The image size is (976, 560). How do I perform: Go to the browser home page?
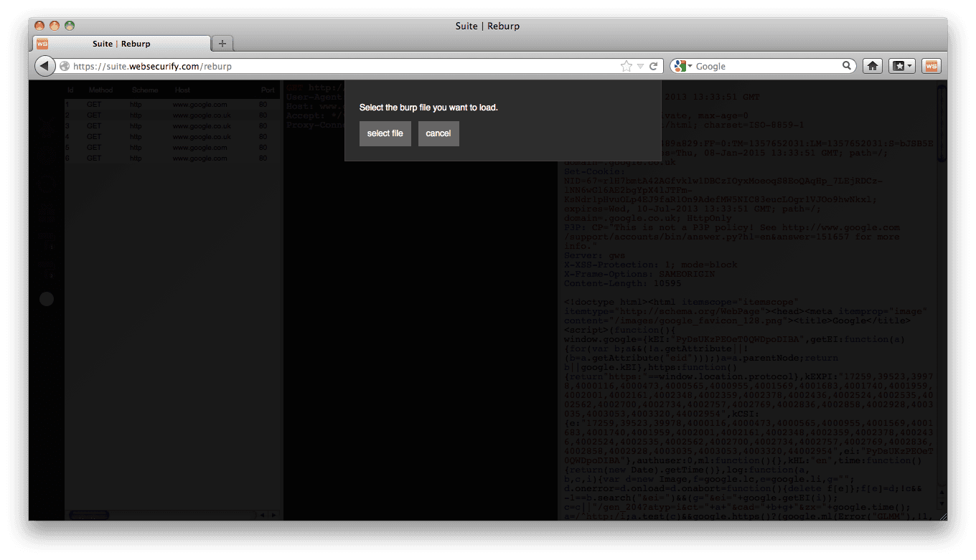[x=873, y=66]
